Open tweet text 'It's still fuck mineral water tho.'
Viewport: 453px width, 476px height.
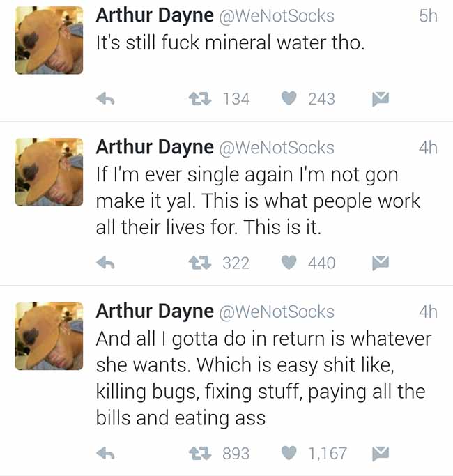pyautogui.click(x=230, y=43)
